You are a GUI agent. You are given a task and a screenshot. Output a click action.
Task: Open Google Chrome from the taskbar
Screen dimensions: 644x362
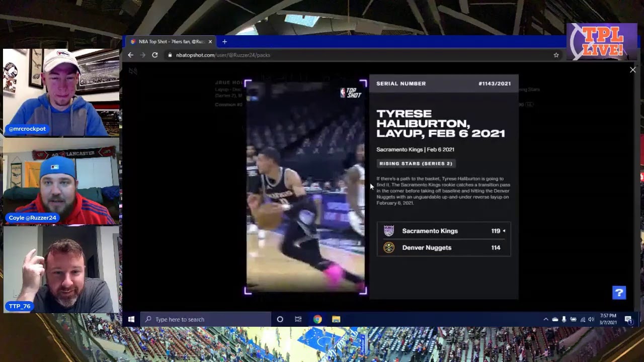[x=317, y=319]
